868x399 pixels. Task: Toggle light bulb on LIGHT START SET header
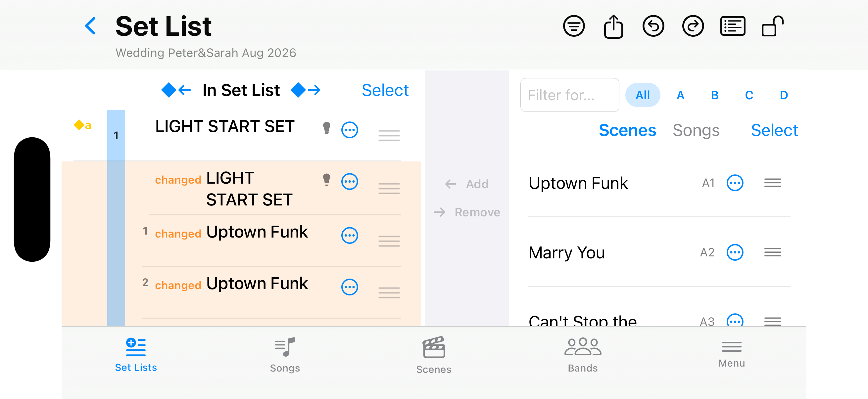326,129
